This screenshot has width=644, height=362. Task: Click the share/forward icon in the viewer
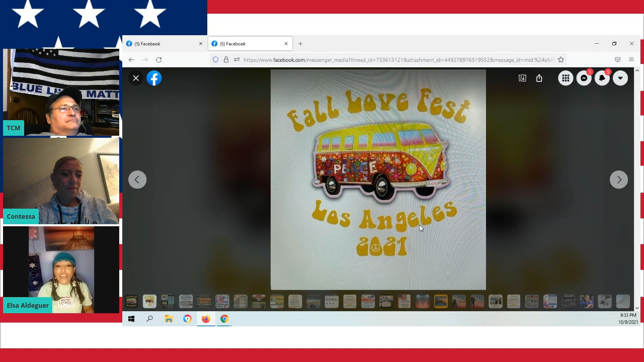click(x=539, y=78)
